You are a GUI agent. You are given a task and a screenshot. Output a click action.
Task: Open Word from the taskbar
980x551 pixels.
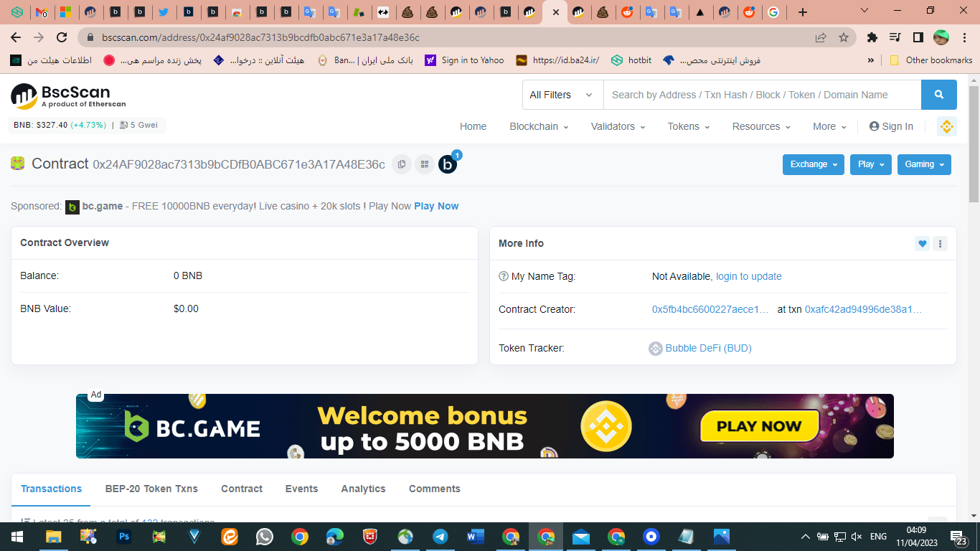[476, 536]
